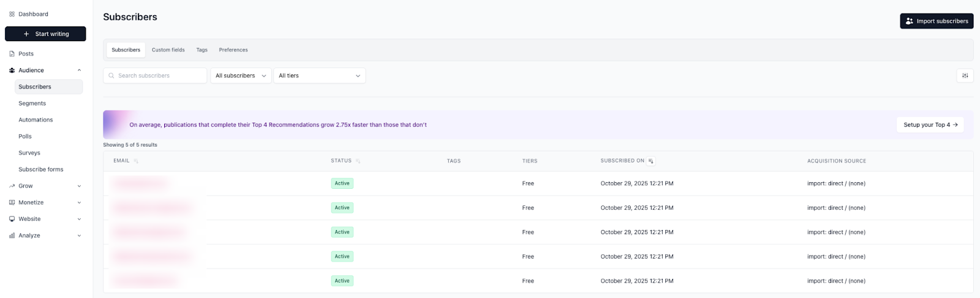Sort by the Subscribed On column icon
Screen dimensions: 980x298
651,161
